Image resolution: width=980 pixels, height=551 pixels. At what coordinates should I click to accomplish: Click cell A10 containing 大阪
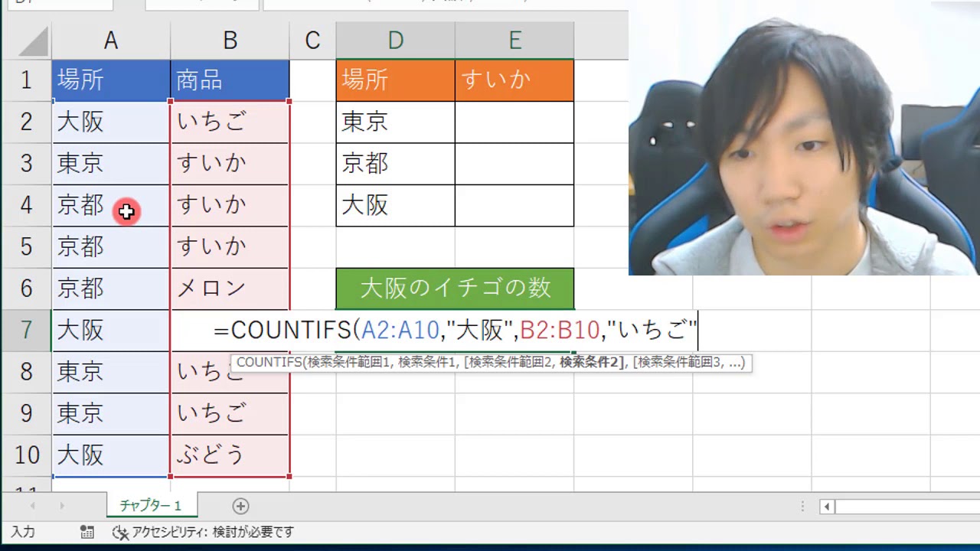(111, 455)
